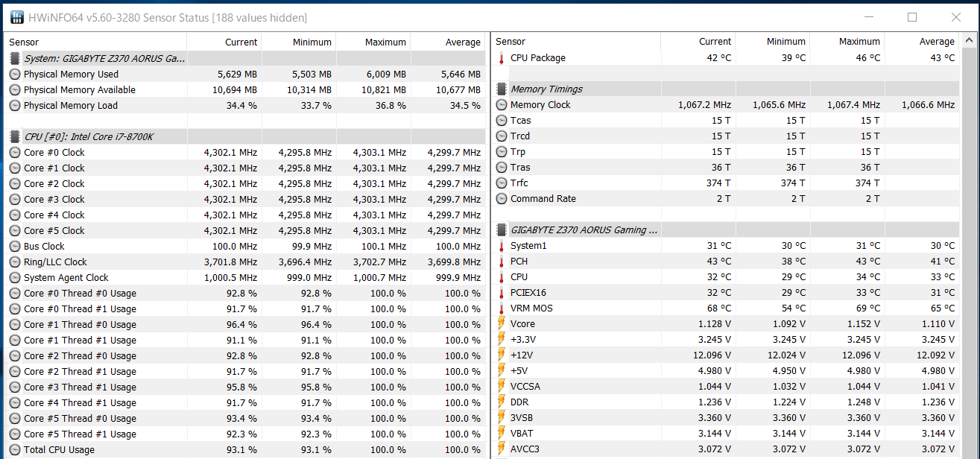Image resolution: width=980 pixels, height=459 pixels.
Task: Select the 3VSB voltage row
Action: pos(726,418)
